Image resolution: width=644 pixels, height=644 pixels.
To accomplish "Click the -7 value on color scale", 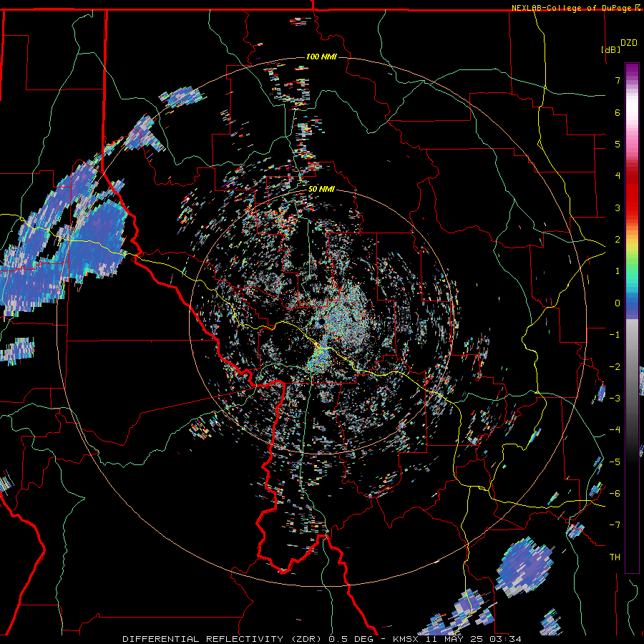I will point(615,525).
